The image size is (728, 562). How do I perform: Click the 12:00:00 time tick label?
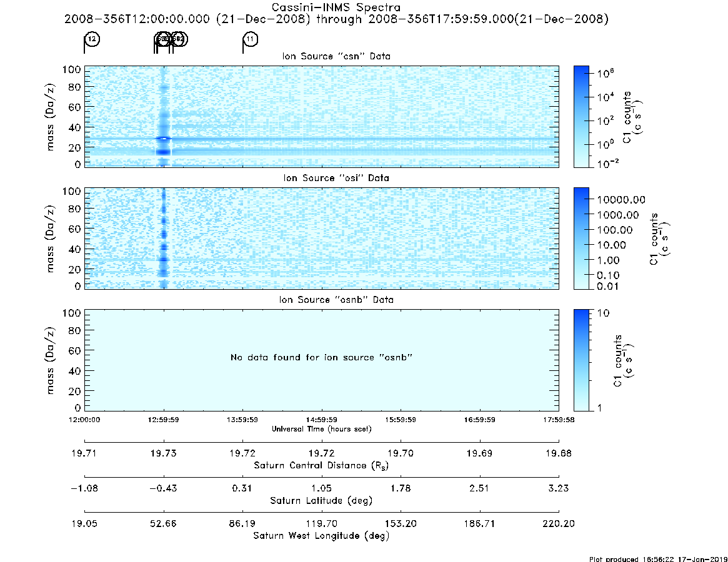[84, 420]
